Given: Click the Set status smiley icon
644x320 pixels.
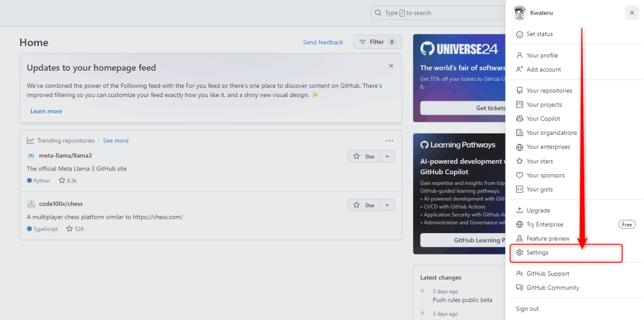Looking at the screenshot, I should (519, 34).
